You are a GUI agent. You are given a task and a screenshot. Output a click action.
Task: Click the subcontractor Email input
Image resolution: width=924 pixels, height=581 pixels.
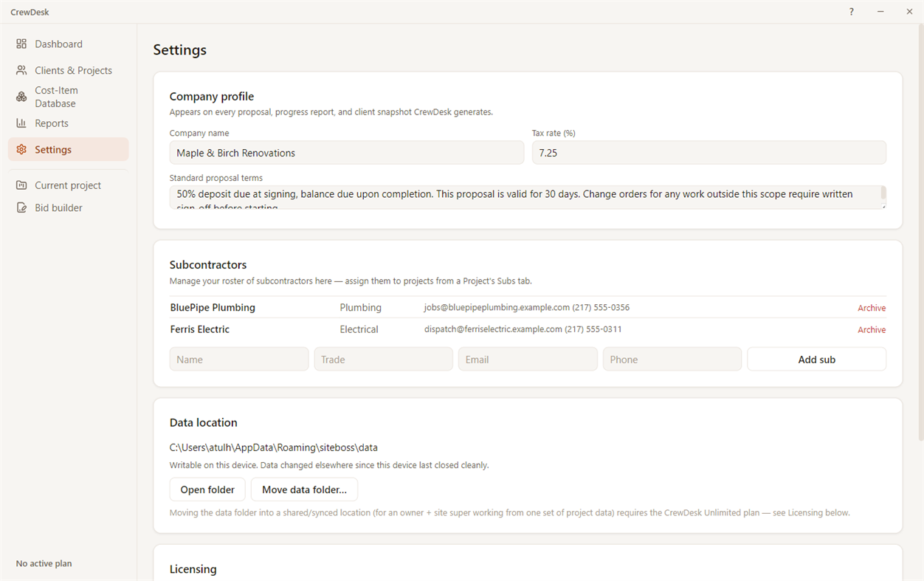(528, 360)
